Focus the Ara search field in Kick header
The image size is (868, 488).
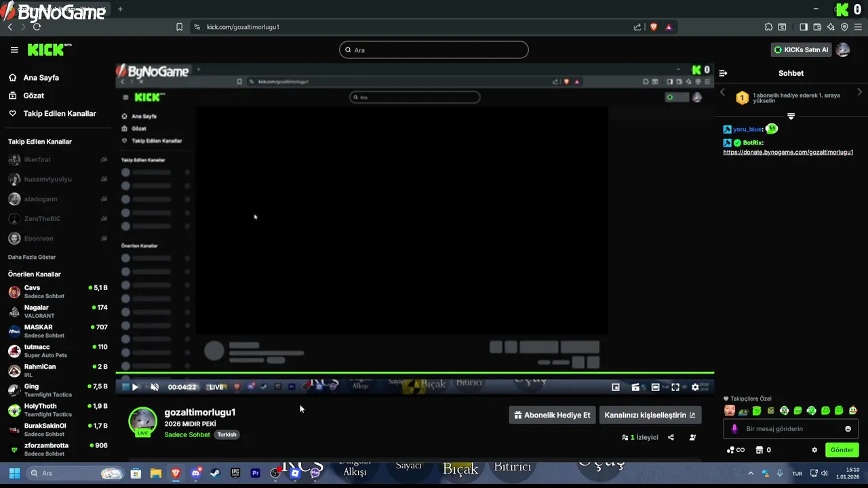pyautogui.click(x=434, y=49)
